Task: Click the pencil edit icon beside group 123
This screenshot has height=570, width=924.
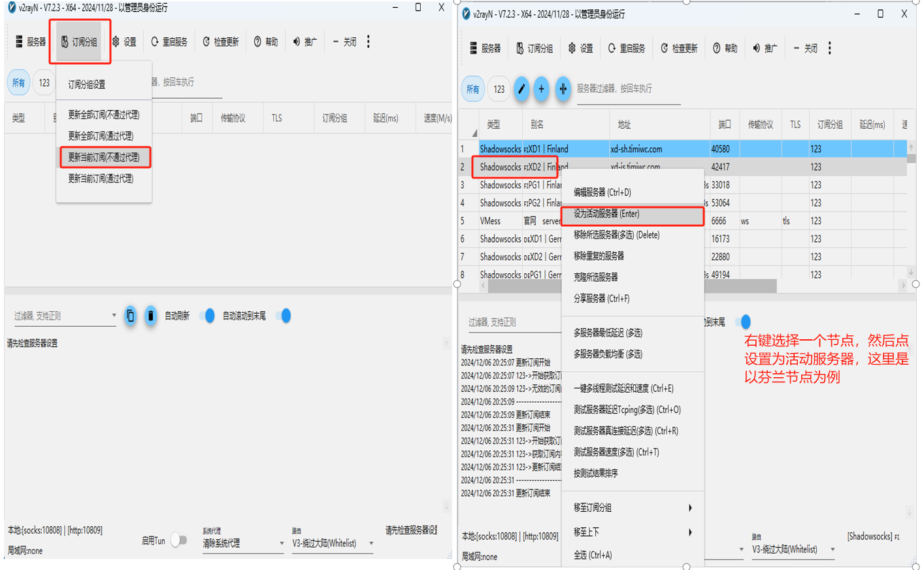Action: point(521,89)
